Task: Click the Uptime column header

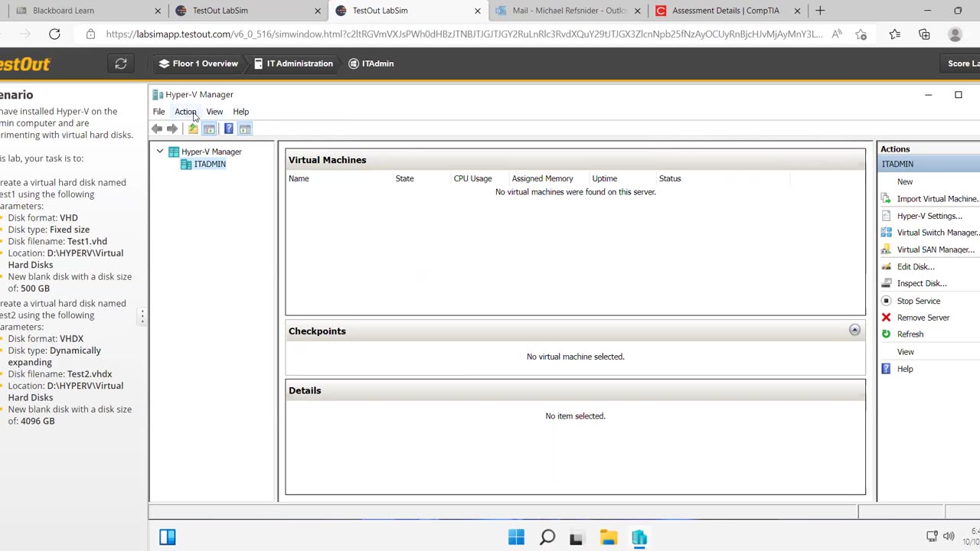Action: pyautogui.click(x=604, y=178)
